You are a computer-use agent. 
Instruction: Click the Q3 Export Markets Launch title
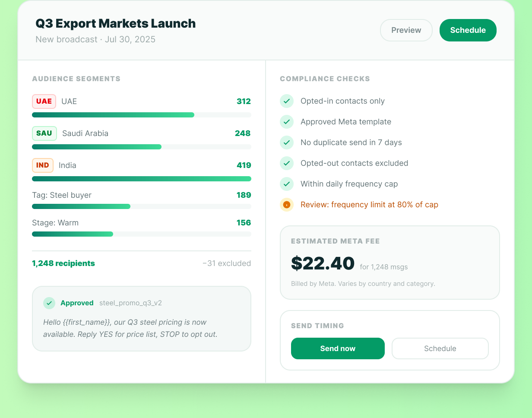[x=116, y=23]
